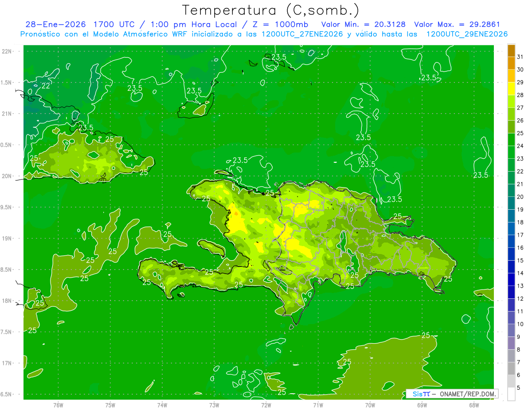Click the "1200UTC_29ENE2026" valid-until time
Screen dimensions: 532x411
pyautogui.click(x=467, y=34)
